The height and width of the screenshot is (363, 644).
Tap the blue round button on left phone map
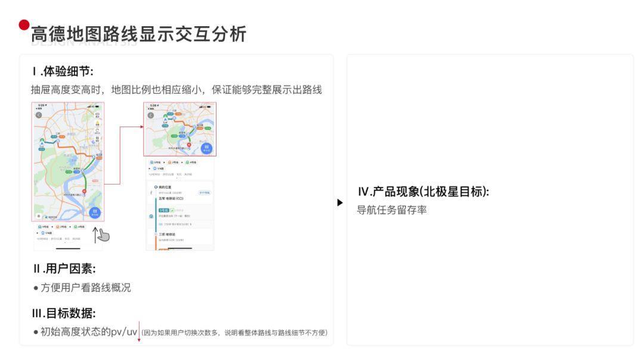(94, 213)
